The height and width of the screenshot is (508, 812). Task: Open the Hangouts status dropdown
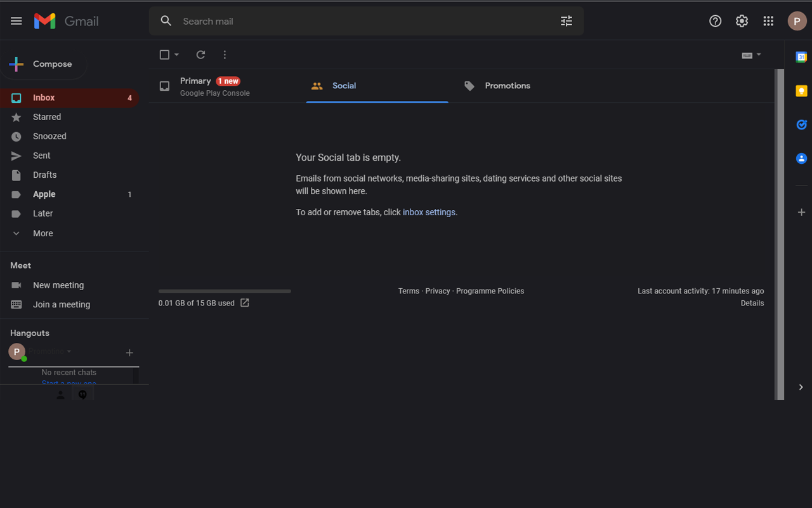(69, 352)
